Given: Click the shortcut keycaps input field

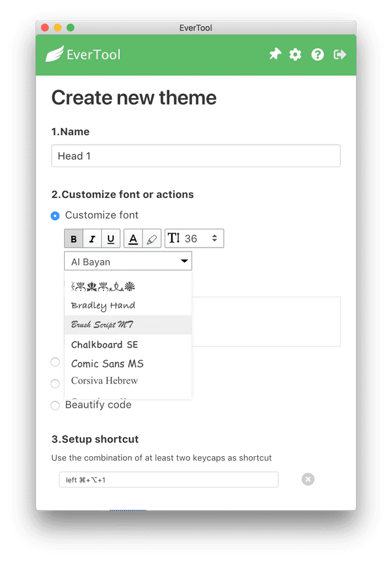Looking at the screenshot, I should (x=169, y=480).
